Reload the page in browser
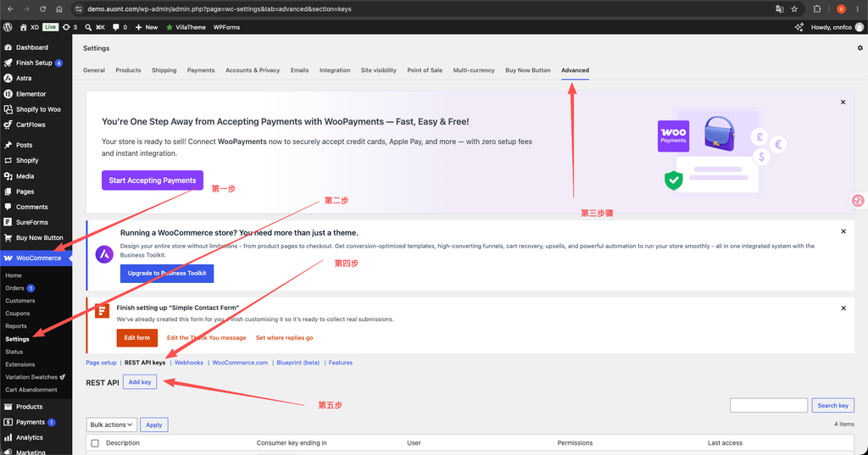The width and height of the screenshot is (868, 455). [x=42, y=8]
